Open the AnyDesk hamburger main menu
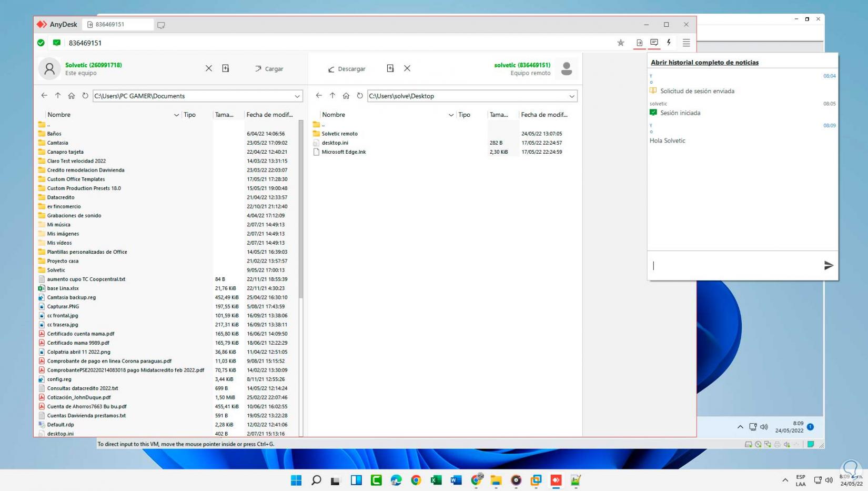The width and height of the screenshot is (868, 491). [x=687, y=43]
